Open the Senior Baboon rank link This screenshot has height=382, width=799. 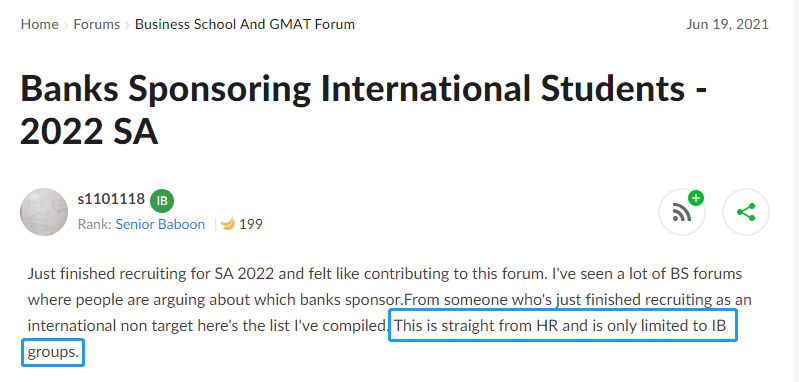pos(160,224)
